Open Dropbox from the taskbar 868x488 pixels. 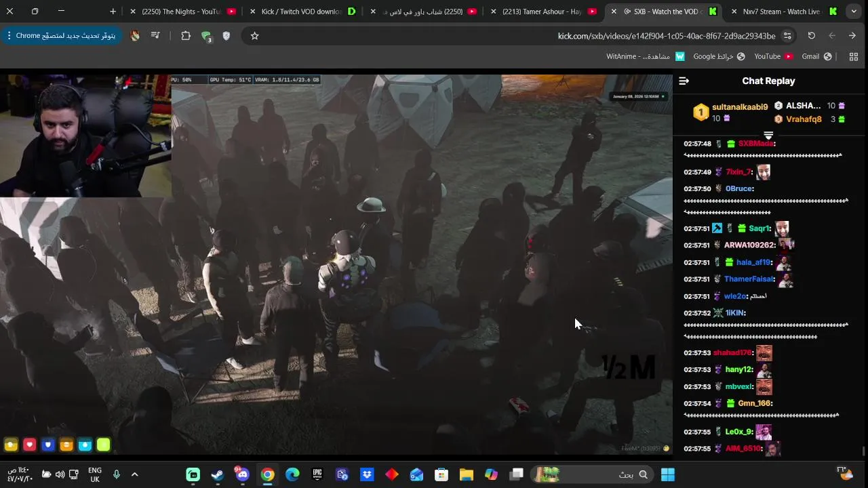coord(367,474)
